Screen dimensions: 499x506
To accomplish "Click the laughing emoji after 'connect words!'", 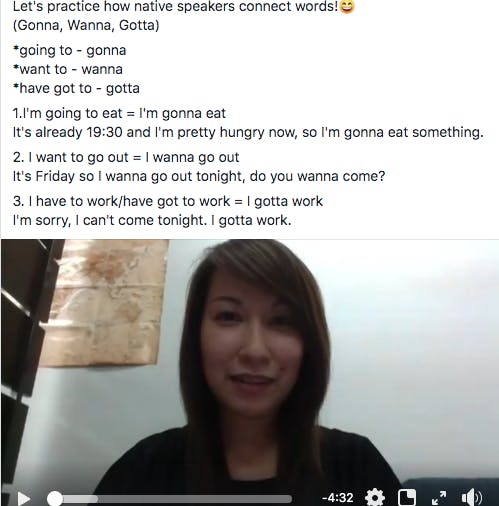I will point(347,6).
